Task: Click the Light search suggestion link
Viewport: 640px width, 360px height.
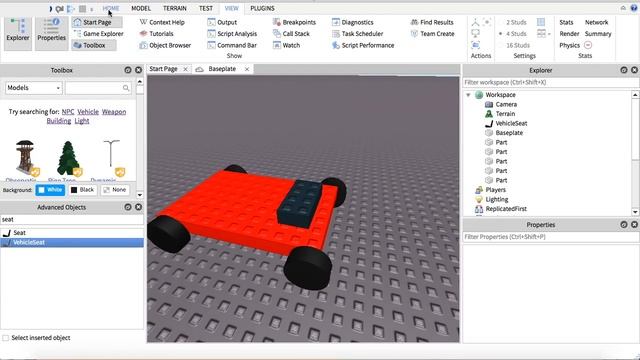Action: click(82, 121)
